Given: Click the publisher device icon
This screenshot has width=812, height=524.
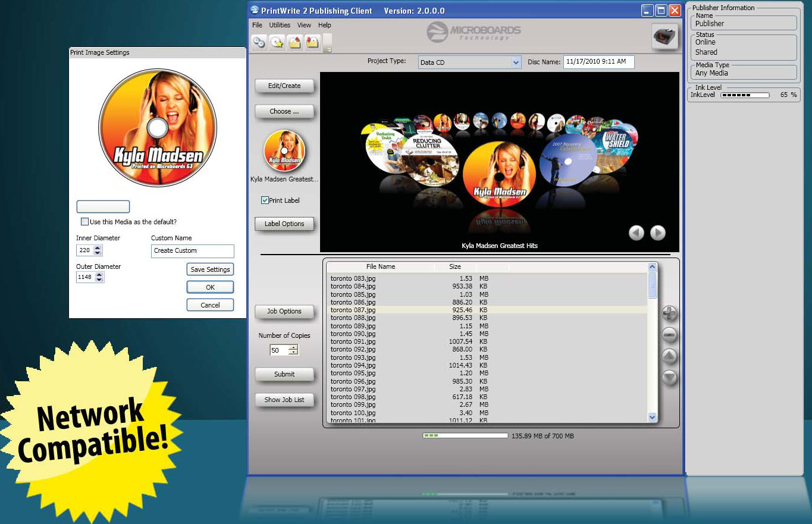Looking at the screenshot, I should (665, 37).
